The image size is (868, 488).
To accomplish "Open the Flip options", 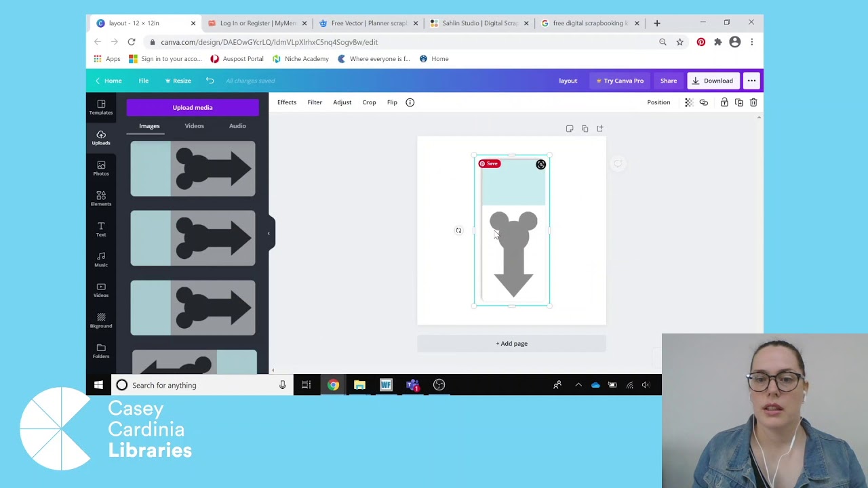I will click(x=392, y=102).
